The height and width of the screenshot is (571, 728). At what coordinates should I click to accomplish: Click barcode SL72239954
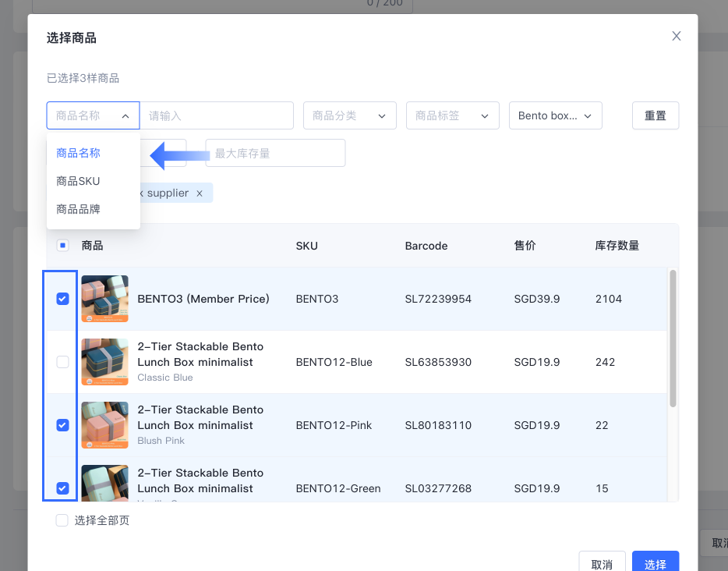438,299
